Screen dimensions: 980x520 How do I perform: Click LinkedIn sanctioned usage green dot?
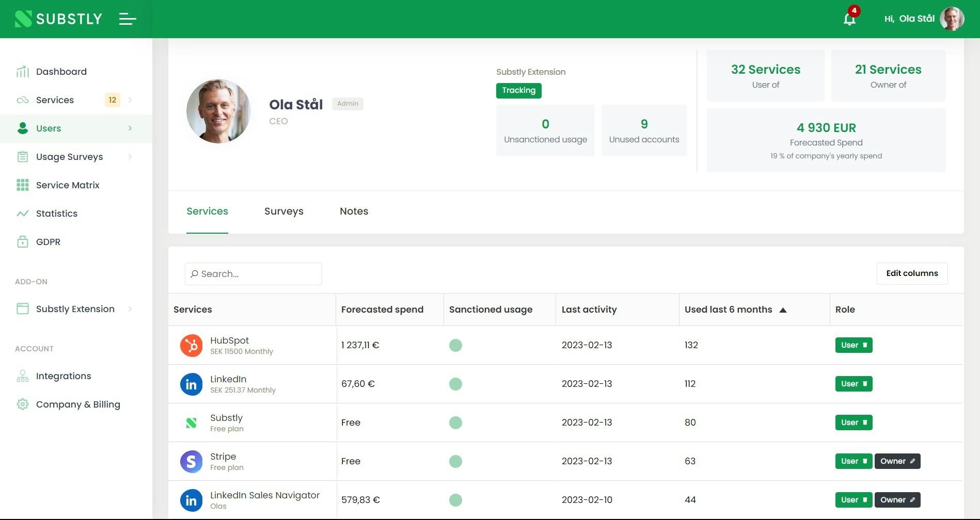455,384
